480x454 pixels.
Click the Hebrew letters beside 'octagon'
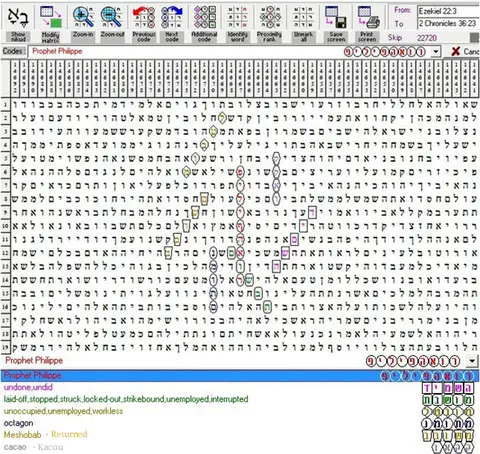tap(448, 423)
